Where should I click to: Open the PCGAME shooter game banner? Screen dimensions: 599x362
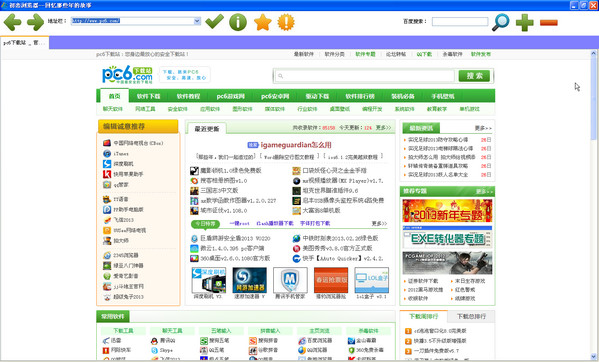pos(447,263)
